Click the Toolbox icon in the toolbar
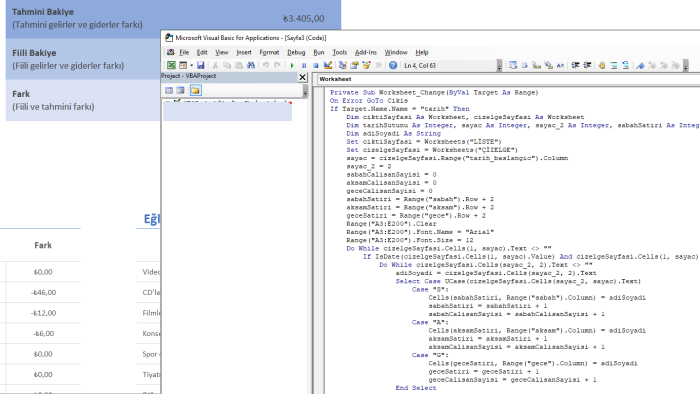700x394 pixels. click(x=379, y=65)
